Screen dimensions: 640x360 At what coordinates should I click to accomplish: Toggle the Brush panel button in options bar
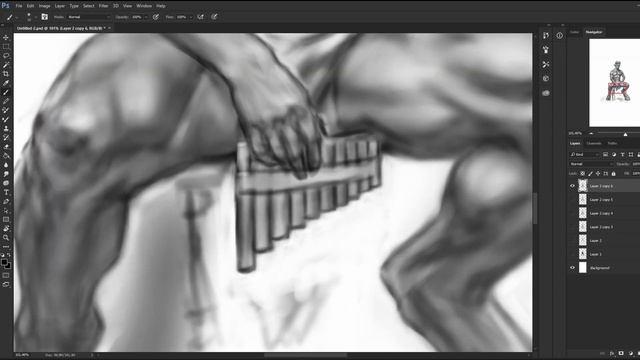tap(44, 17)
